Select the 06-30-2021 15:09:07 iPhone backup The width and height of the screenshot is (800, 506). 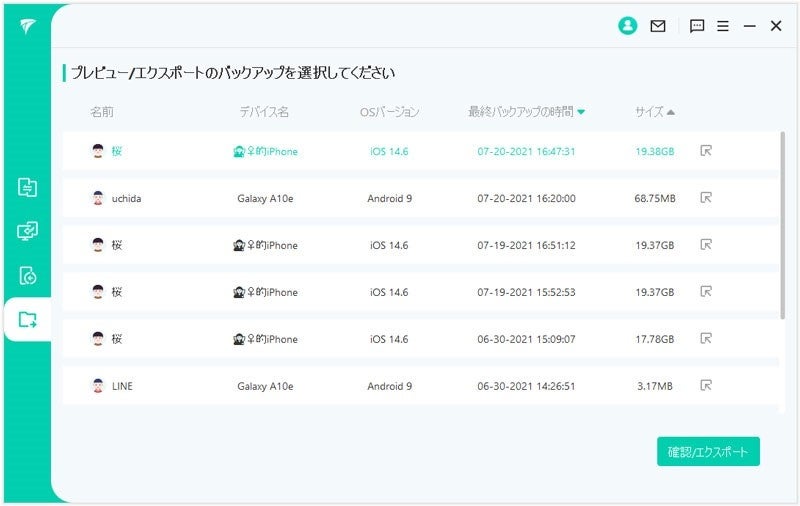(x=400, y=339)
